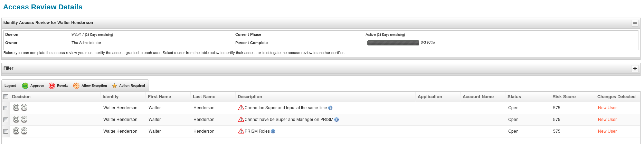The width and height of the screenshot is (644, 144).
Task: Click the Percent Complete progress bar
Action: pos(393,43)
